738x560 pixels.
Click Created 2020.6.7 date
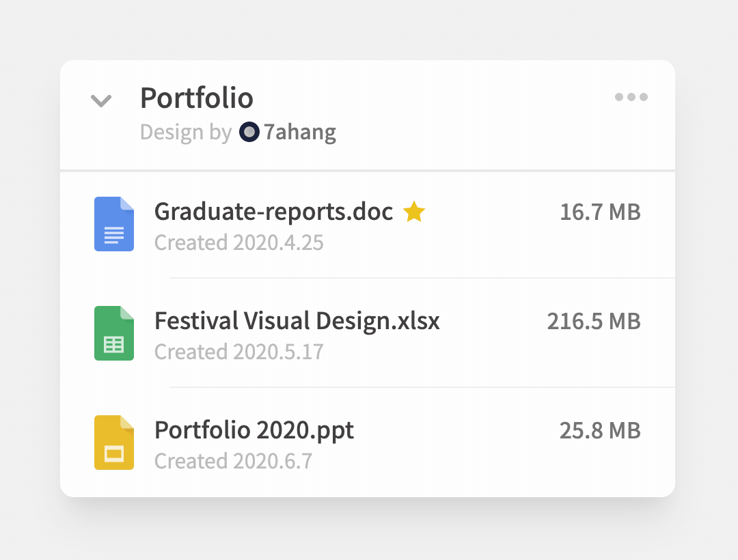(234, 461)
